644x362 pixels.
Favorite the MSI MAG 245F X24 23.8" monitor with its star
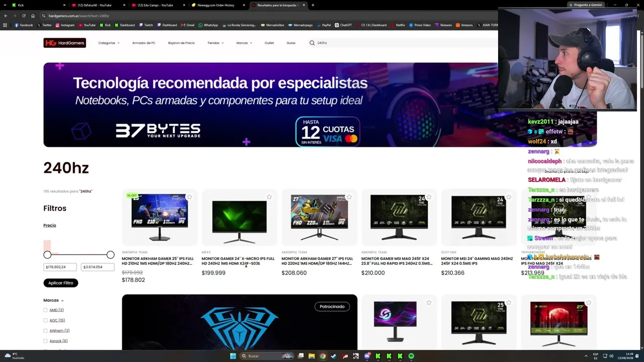(429, 197)
